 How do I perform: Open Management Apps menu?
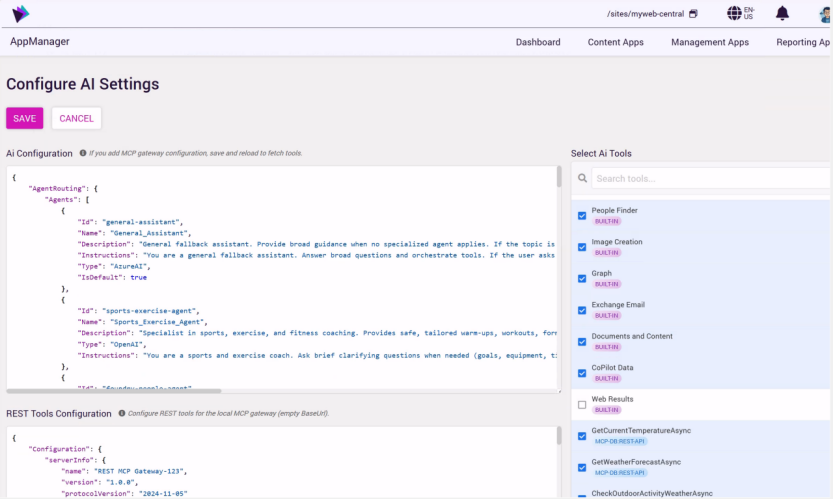(710, 42)
